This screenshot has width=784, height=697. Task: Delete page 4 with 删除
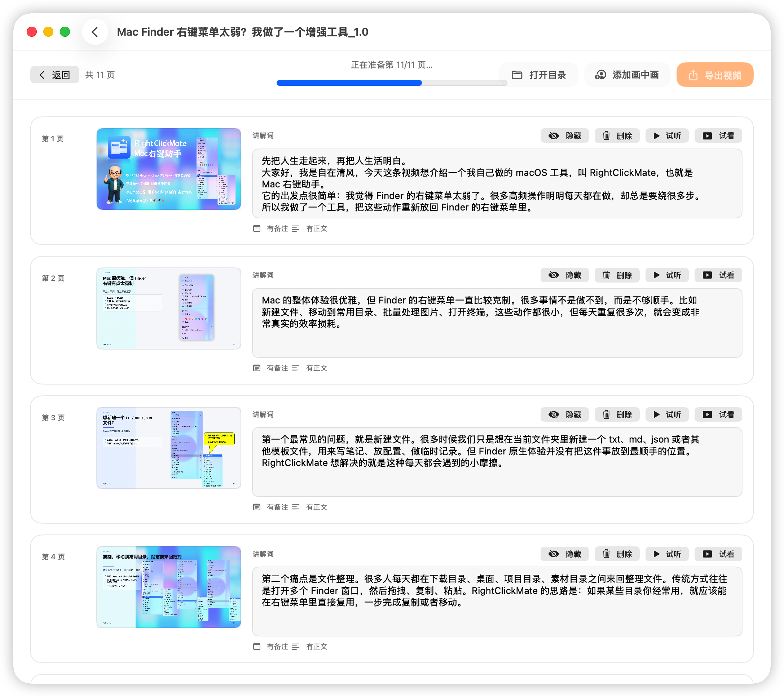pos(617,554)
